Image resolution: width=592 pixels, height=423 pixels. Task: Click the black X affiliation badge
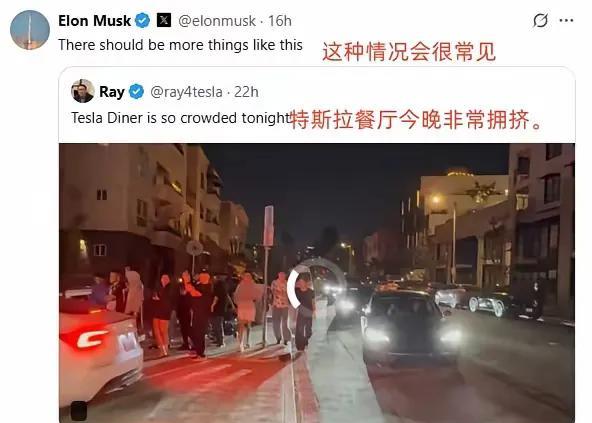point(163,20)
